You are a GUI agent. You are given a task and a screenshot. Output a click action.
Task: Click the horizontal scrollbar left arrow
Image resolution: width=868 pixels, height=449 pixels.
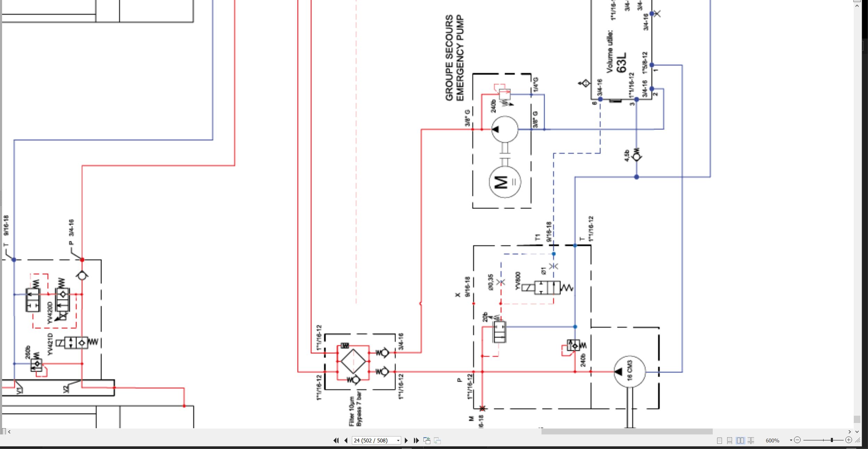click(9, 432)
